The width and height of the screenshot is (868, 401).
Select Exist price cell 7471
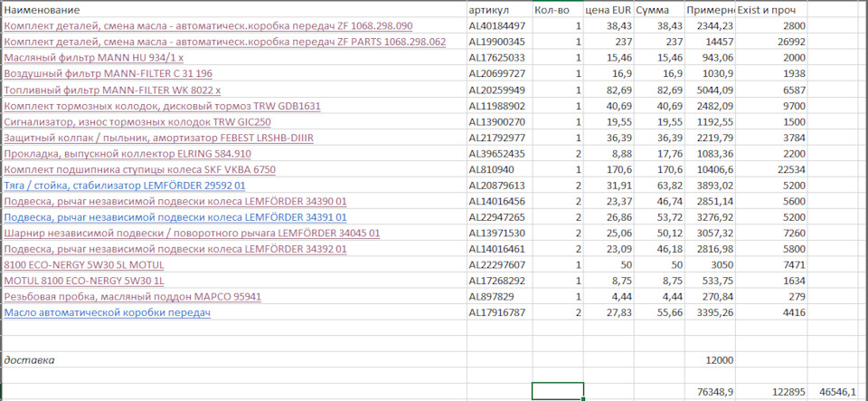pos(771,264)
